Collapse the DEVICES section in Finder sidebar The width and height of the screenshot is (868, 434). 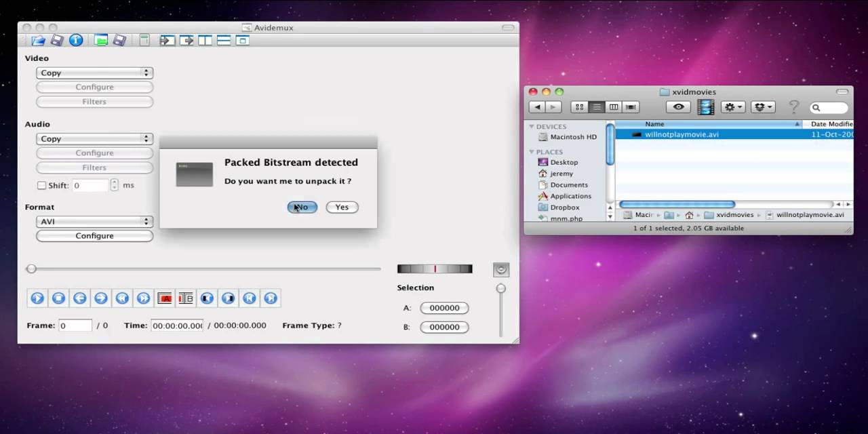(x=532, y=127)
